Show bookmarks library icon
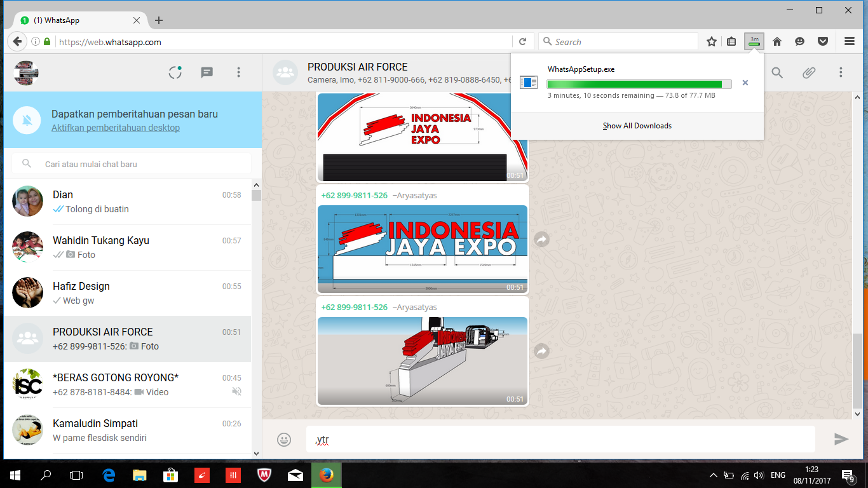Screen dimensions: 868x488 click(x=731, y=42)
